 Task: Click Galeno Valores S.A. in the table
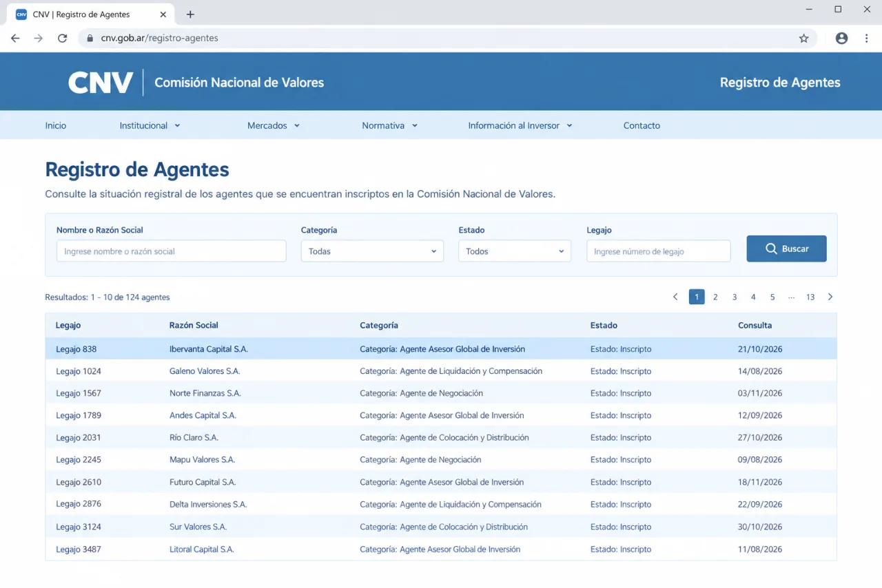(205, 371)
